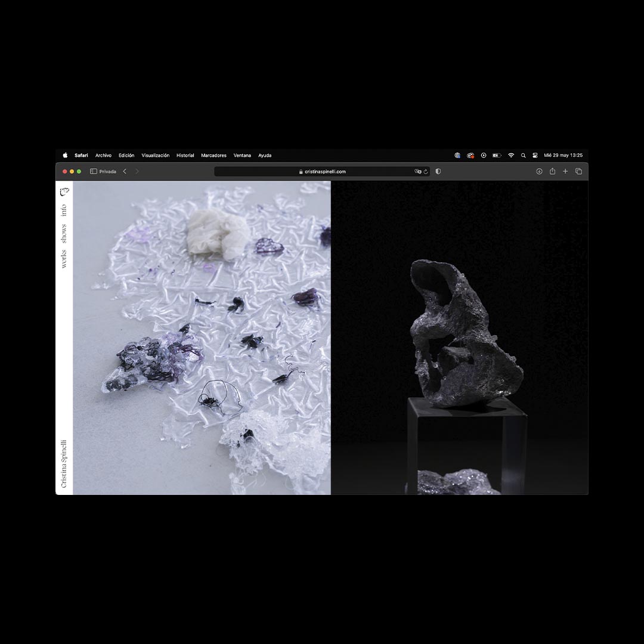Go forward to the next page
The height and width of the screenshot is (644, 644).
click(137, 171)
